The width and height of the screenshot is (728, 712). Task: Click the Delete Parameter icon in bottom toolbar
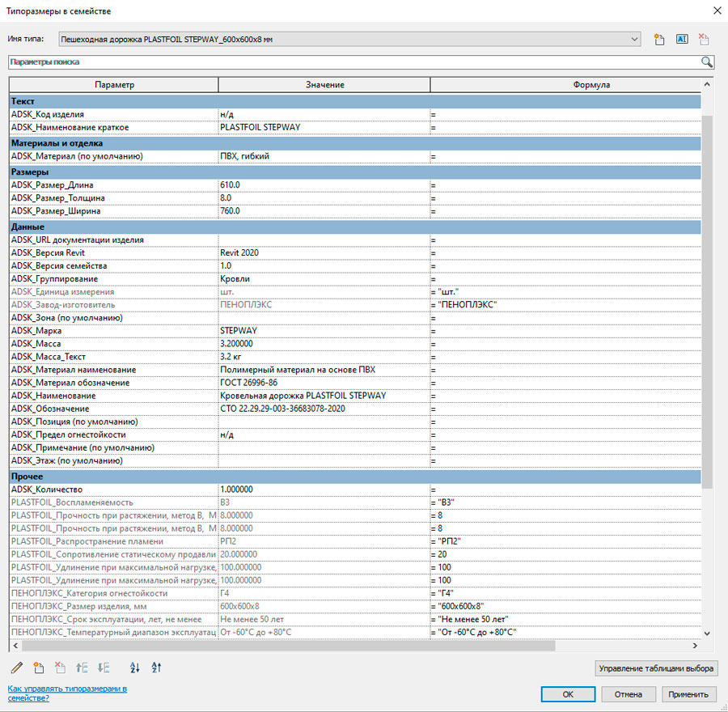(x=61, y=667)
